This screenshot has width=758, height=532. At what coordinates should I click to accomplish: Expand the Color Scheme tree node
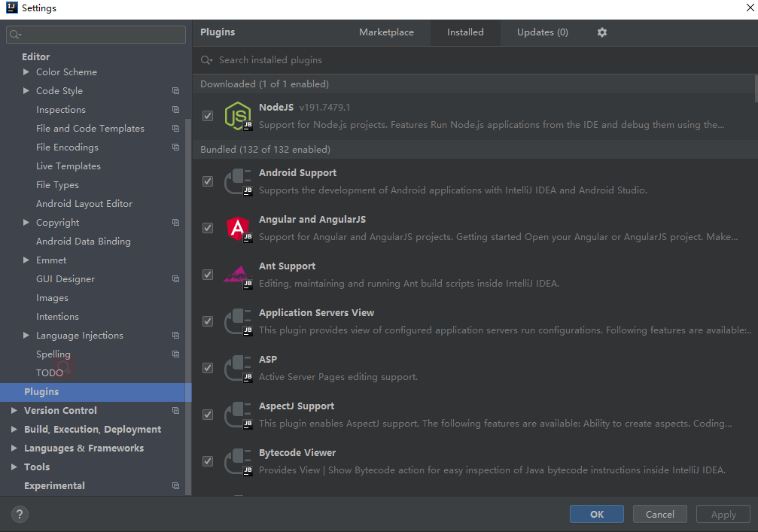click(x=26, y=72)
